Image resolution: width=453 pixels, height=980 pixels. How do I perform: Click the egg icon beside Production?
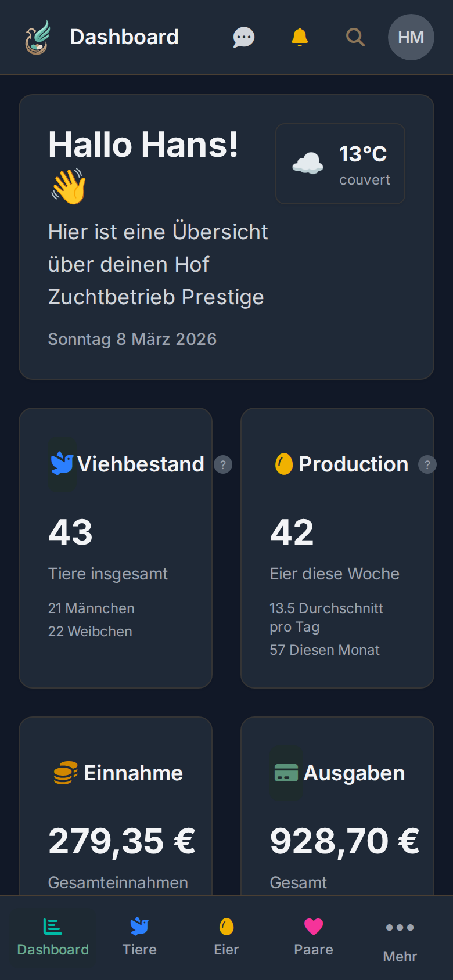pyautogui.click(x=284, y=464)
